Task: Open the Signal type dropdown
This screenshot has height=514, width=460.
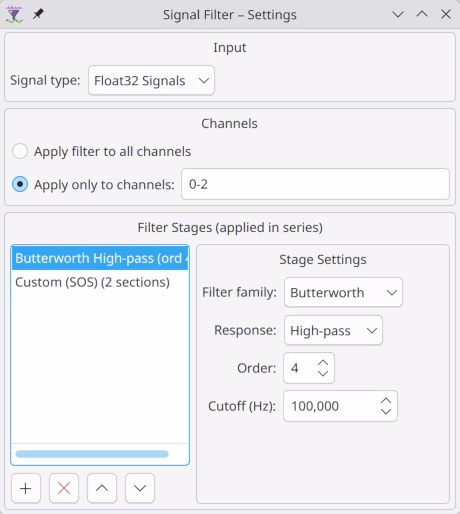Action: point(151,80)
